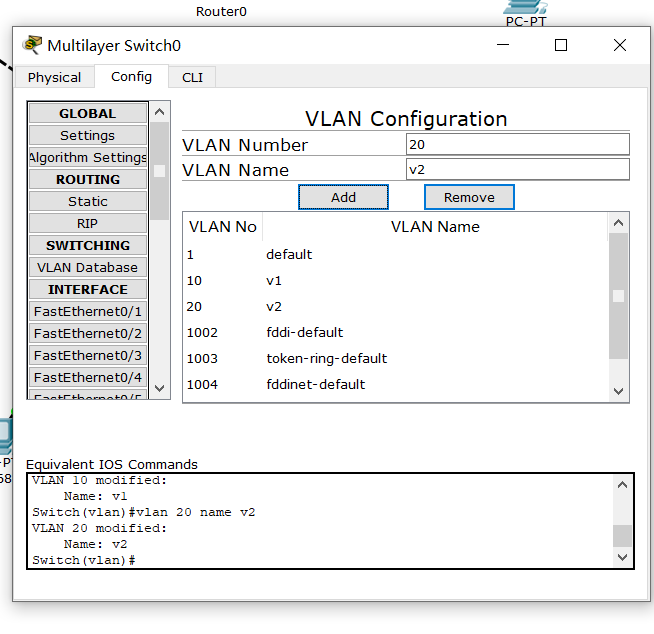Viewport: 654px width, 634px height.
Task: Click the IOS Commands scrollbar thumb
Action: click(622, 536)
